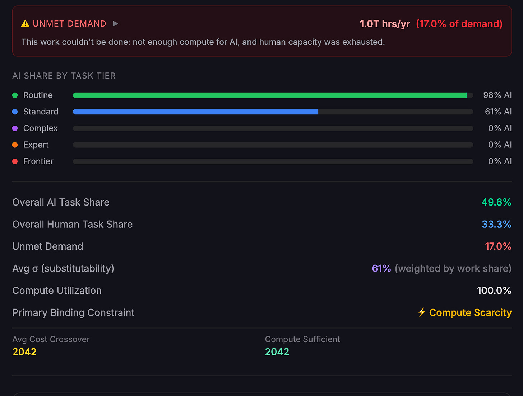Click the red Frontier tier dot
The height and width of the screenshot is (396, 523).
pos(15,161)
